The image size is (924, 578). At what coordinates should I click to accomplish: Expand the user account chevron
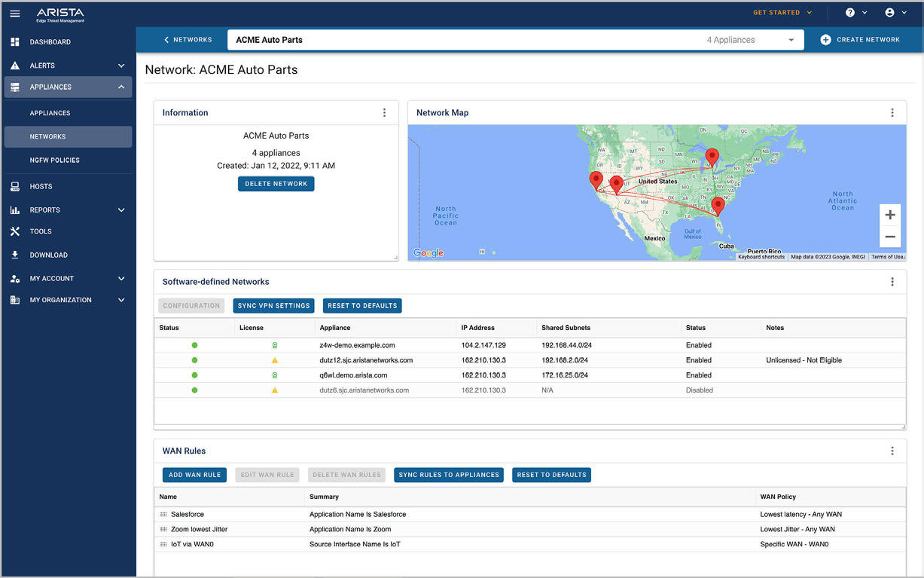point(904,13)
